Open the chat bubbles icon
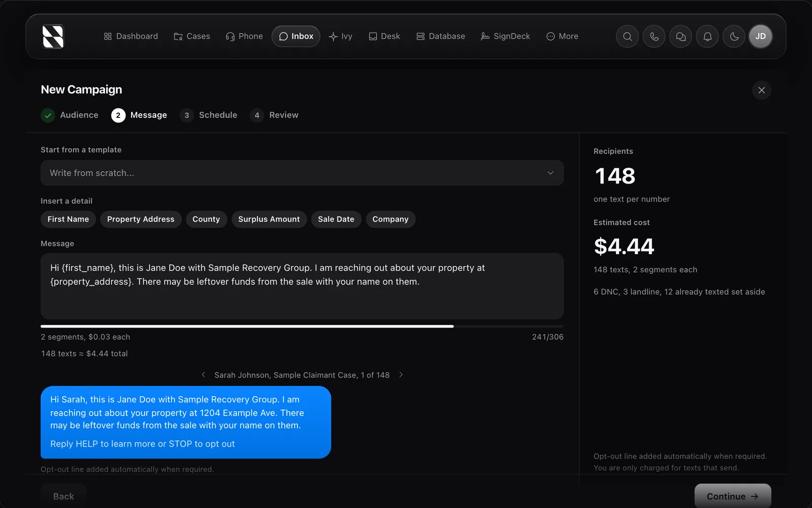The width and height of the screenshot is (812, 508). pos(681,37)
